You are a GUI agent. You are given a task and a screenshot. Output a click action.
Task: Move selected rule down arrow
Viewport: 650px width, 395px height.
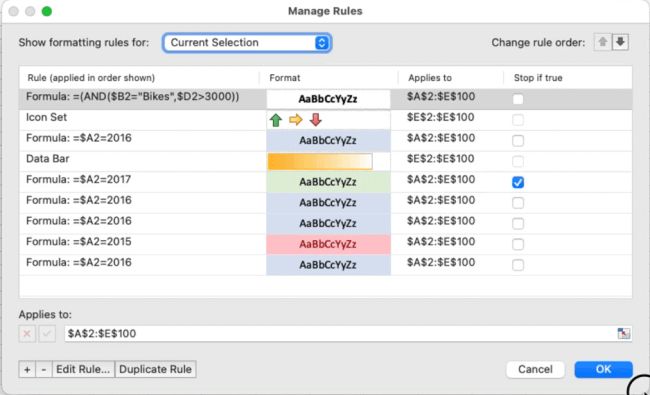click(620, 42)
